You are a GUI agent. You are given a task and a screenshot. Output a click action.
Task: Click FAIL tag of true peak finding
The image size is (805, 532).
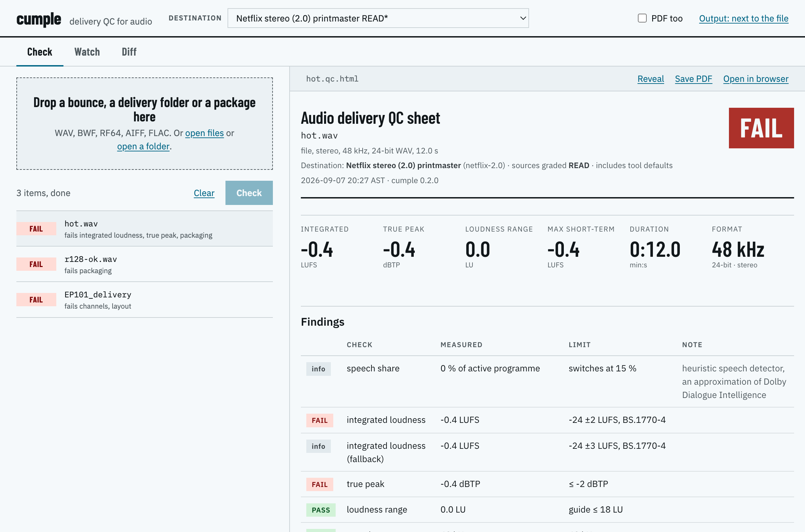(320, 484)
